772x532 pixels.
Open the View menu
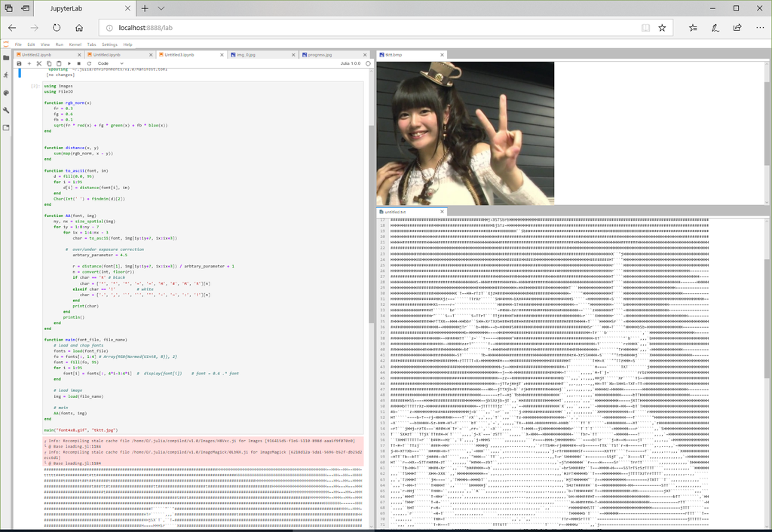click(x=44, y=44)
